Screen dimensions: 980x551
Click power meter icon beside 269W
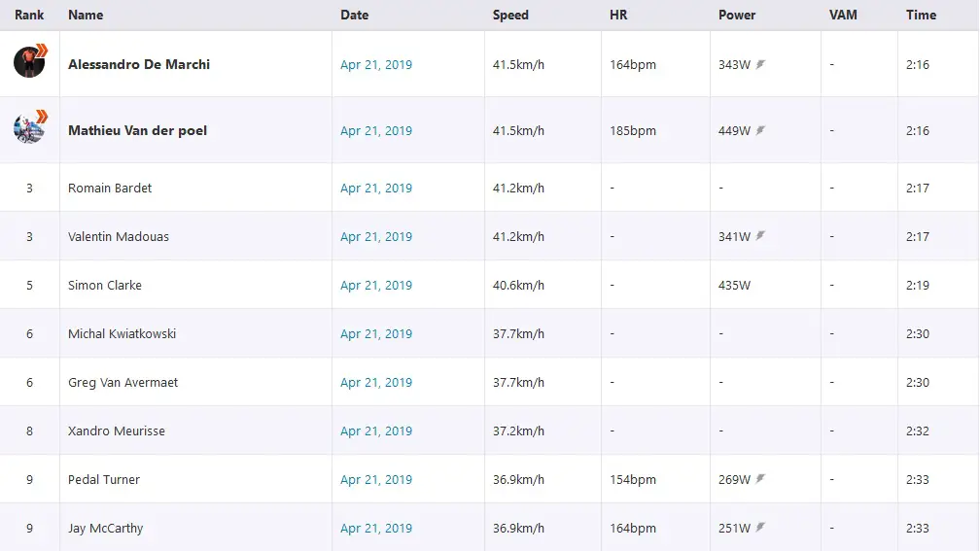760,478
